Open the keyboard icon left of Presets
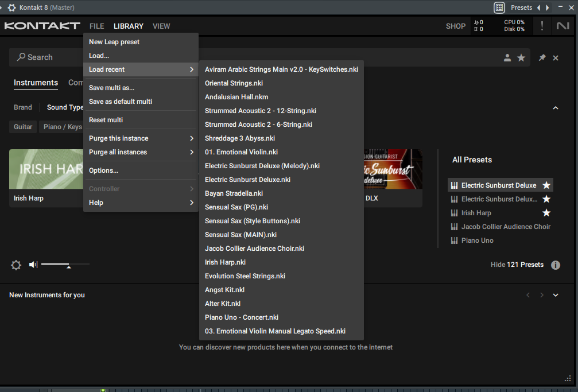This screenshot has height=392, width=578. click(499, 7)
